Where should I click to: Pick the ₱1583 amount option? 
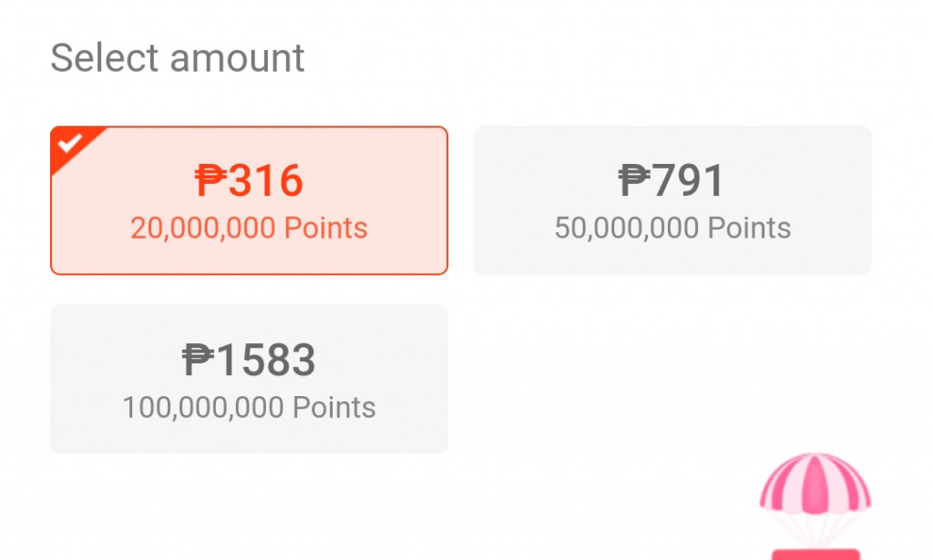[249, 379]
